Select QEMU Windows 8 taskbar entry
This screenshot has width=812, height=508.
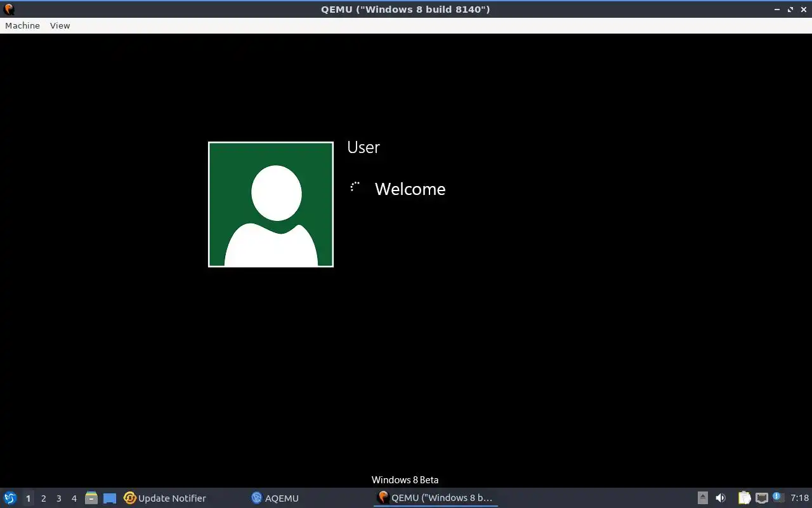pyautogui.click(x=435, y=498)
